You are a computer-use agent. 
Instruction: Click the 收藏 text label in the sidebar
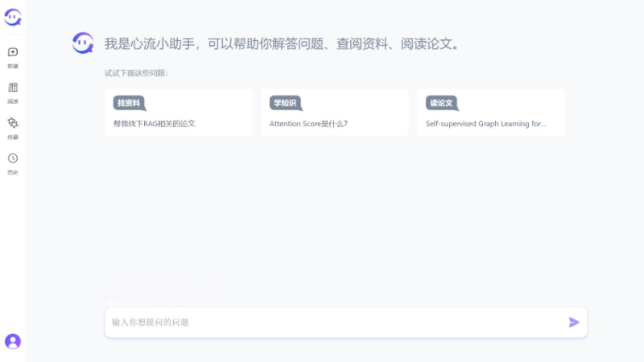(13, 137)
